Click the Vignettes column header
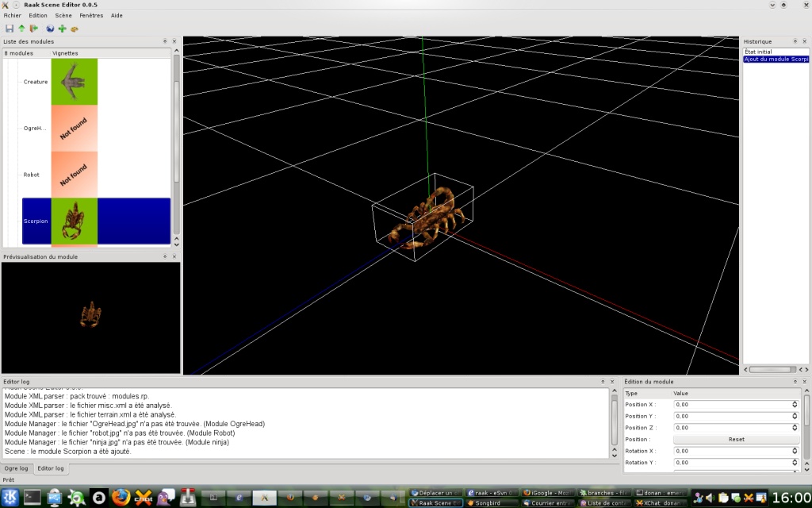This screenshot has width=812, height=508. tap(110, 53)
